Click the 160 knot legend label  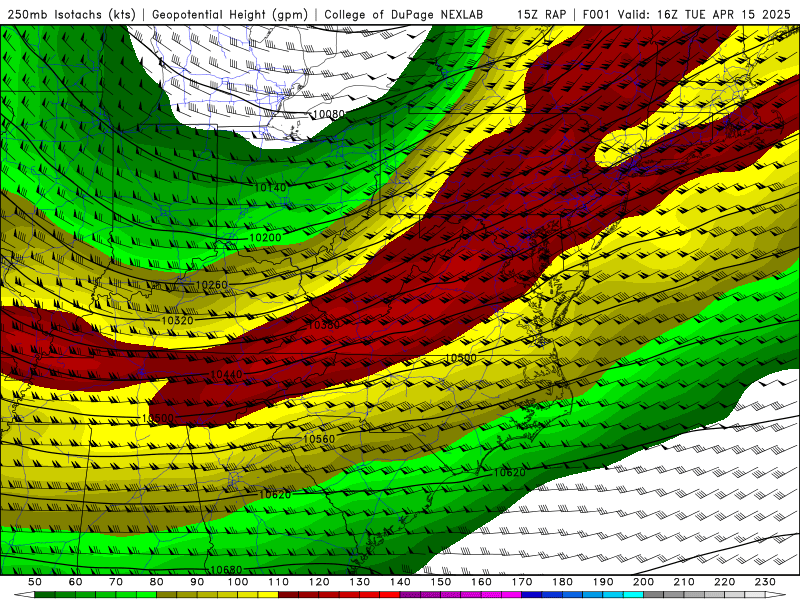coord(482,582)
